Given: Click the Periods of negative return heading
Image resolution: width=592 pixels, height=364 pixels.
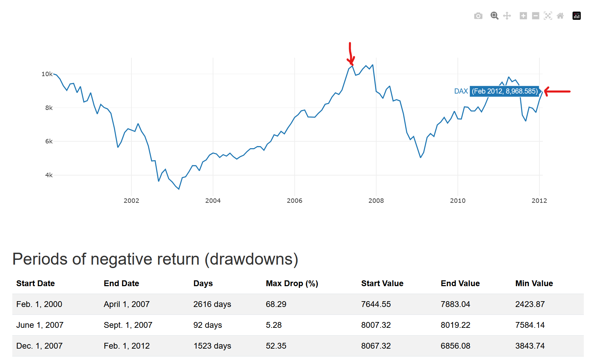Looking at the screenshot, I should (x=155, y=259).
